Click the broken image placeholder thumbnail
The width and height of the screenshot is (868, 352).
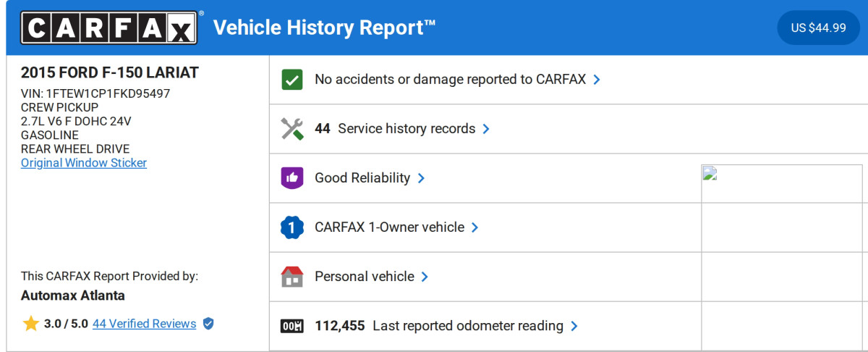(x=709, y=173)
